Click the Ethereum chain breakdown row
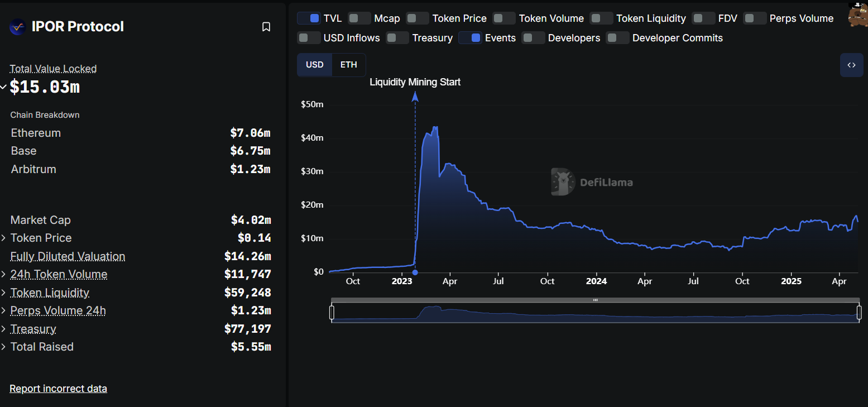Screen dimensions: 868x407 point(140,133)
